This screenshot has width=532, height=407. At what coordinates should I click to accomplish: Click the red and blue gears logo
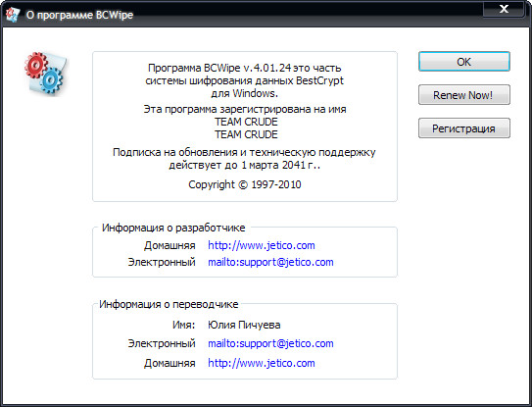46,73
